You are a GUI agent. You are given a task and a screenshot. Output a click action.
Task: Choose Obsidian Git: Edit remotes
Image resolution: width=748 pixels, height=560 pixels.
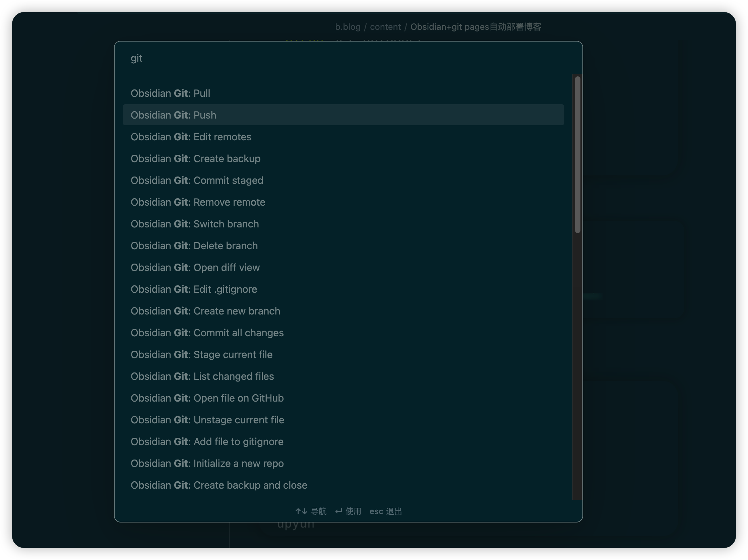(x=191, y=137)
